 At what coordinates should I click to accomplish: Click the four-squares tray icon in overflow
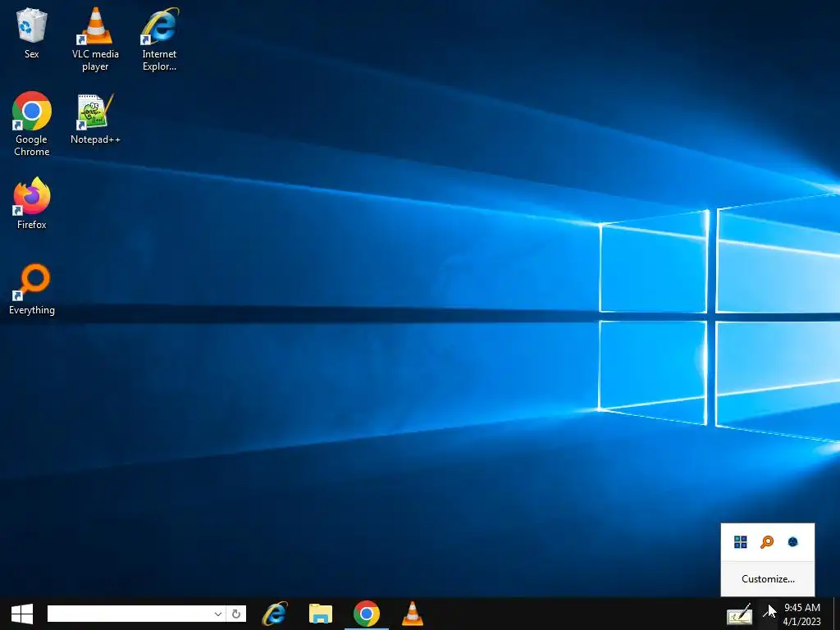741,542
